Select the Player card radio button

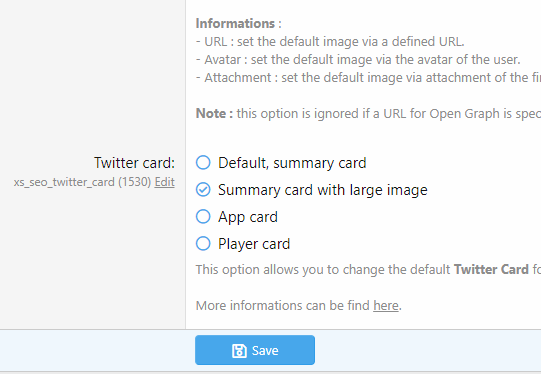[x=203, y=244]
